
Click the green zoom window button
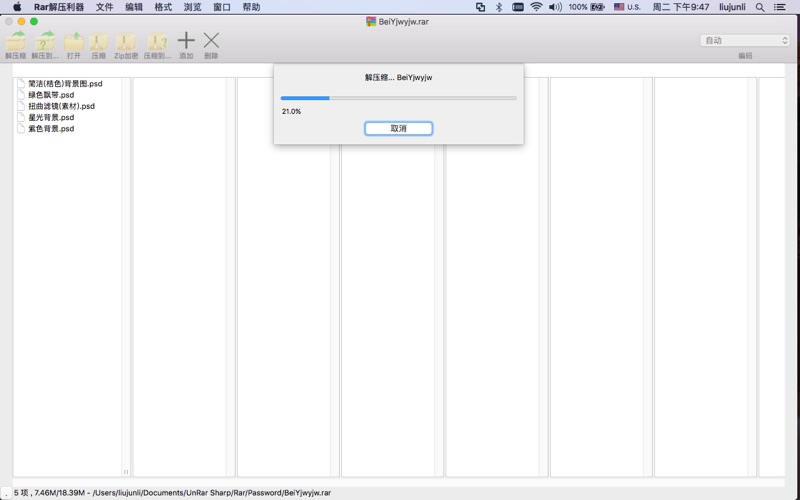pos(34,21)
